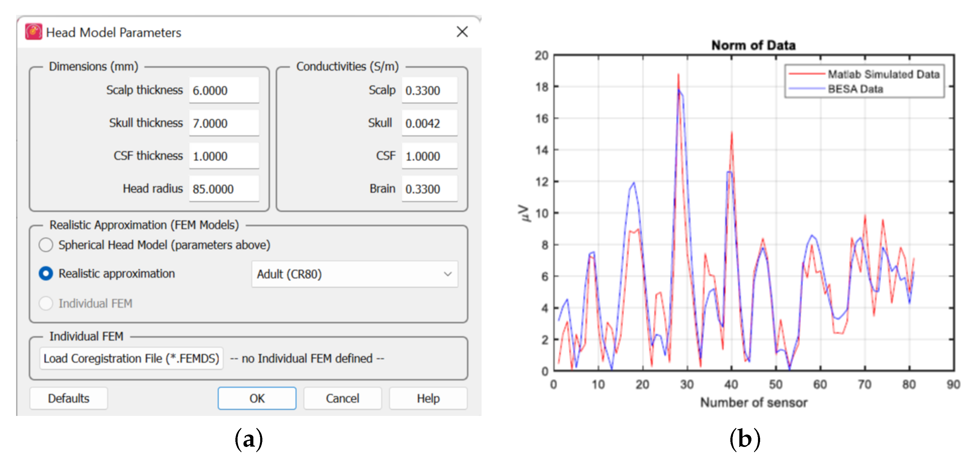Edit the Skull conductivity 0.0042 field
Viewport: 980px width, 455px height.
point(429,123)
